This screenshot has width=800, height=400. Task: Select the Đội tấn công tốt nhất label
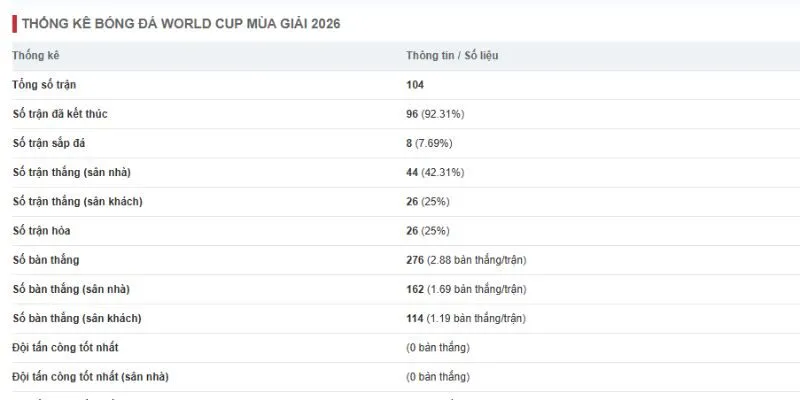[x=65, y=347]
